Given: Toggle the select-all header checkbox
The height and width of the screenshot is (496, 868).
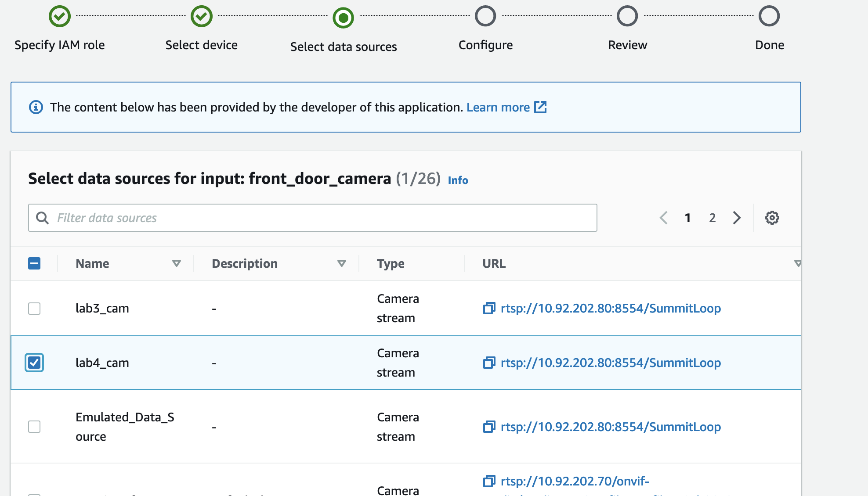Looking at the screenshot, I should point(34,263).
